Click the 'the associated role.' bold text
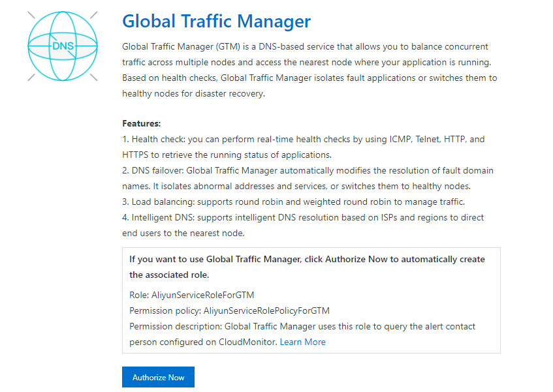Screen dimensions: 553x392 click(169, 275)
